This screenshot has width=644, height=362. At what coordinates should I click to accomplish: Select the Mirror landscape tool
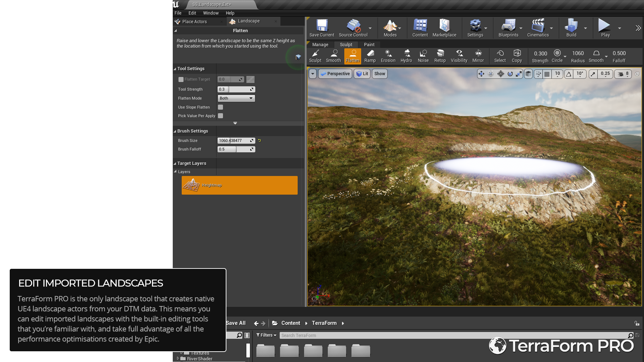pos(478,56)
